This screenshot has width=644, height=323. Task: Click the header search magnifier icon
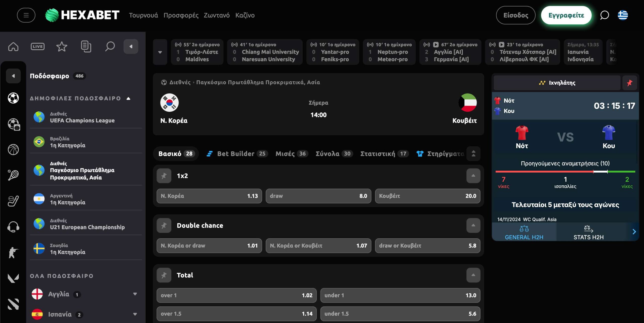[604, 15]
